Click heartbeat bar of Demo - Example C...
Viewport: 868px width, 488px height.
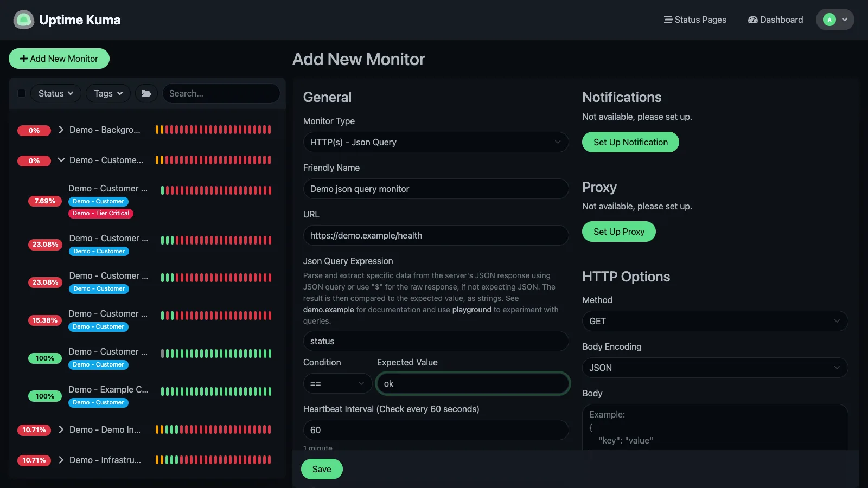pyautogui.click(x=216, y=391)
